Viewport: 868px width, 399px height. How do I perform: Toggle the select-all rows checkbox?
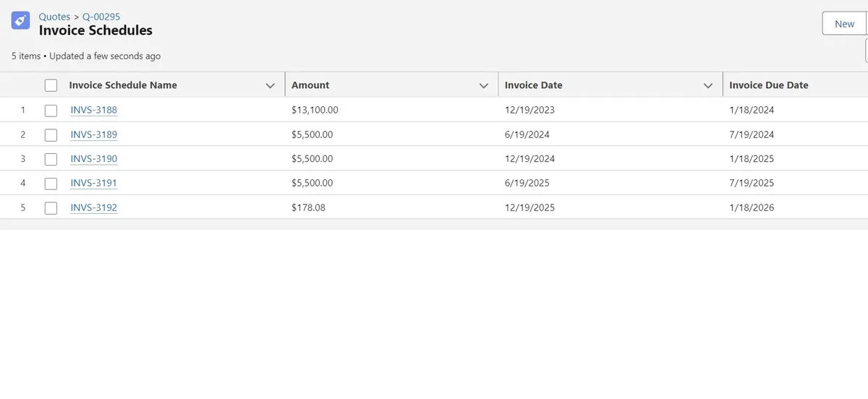coord(51,85)
